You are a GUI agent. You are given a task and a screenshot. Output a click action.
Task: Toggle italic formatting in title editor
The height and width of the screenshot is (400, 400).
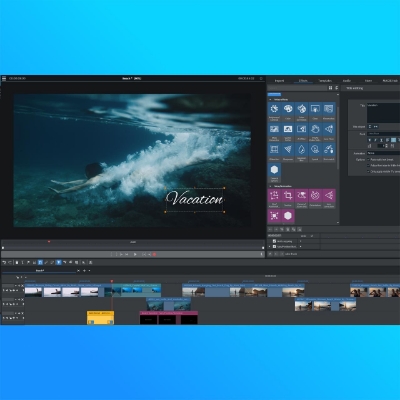375,140
